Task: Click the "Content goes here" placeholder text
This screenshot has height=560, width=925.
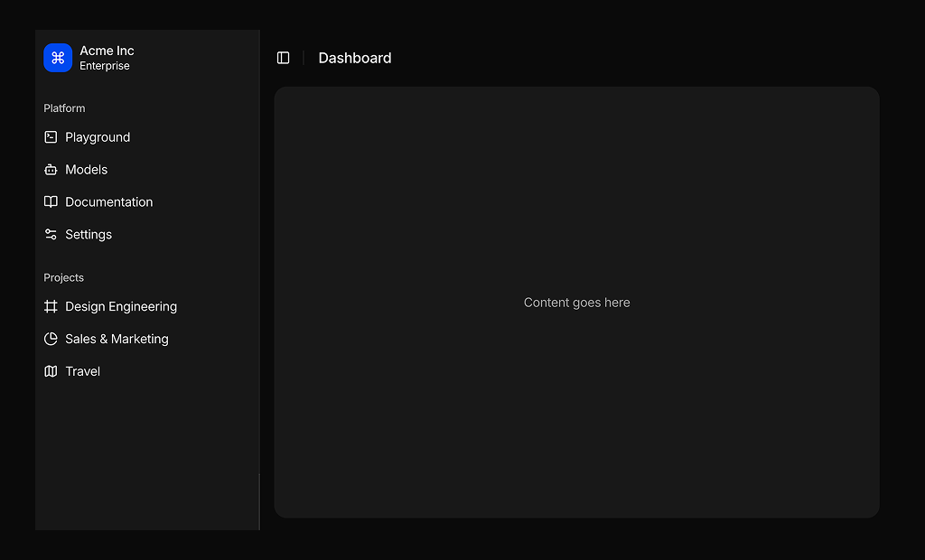Action: (576, 303)
